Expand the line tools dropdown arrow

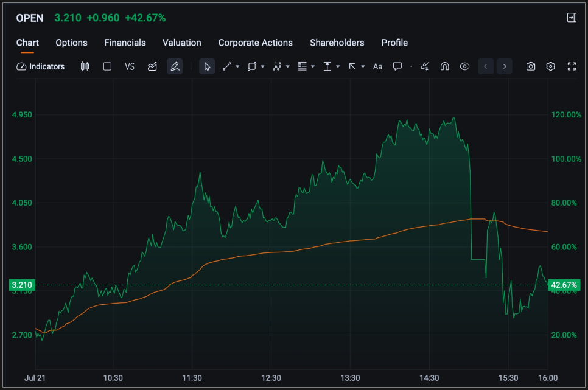pyautogui.click(x=237, y=66)
